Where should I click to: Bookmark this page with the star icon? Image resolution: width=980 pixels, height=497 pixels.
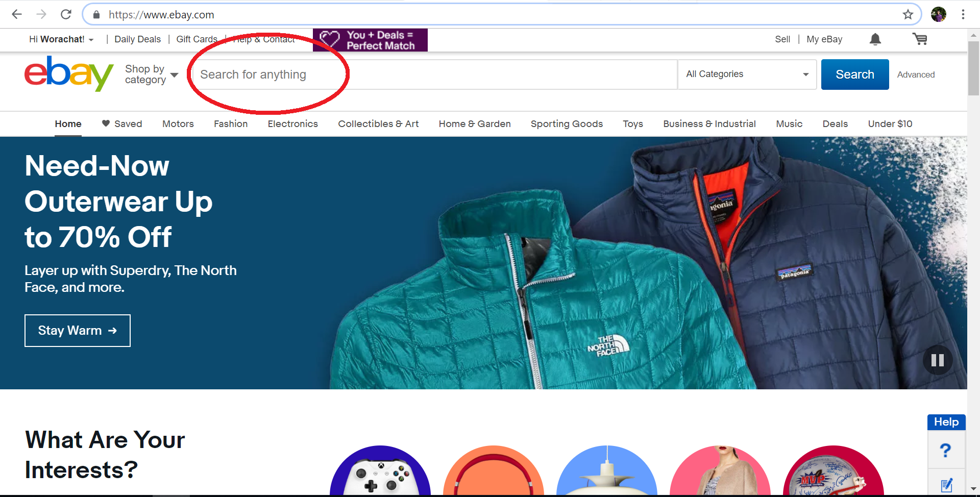click(x=908, y=14)
